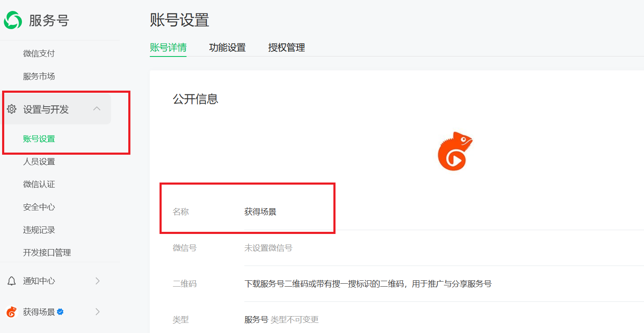
Task: Click the large chameleon profile picture
Action: [455, 151]
